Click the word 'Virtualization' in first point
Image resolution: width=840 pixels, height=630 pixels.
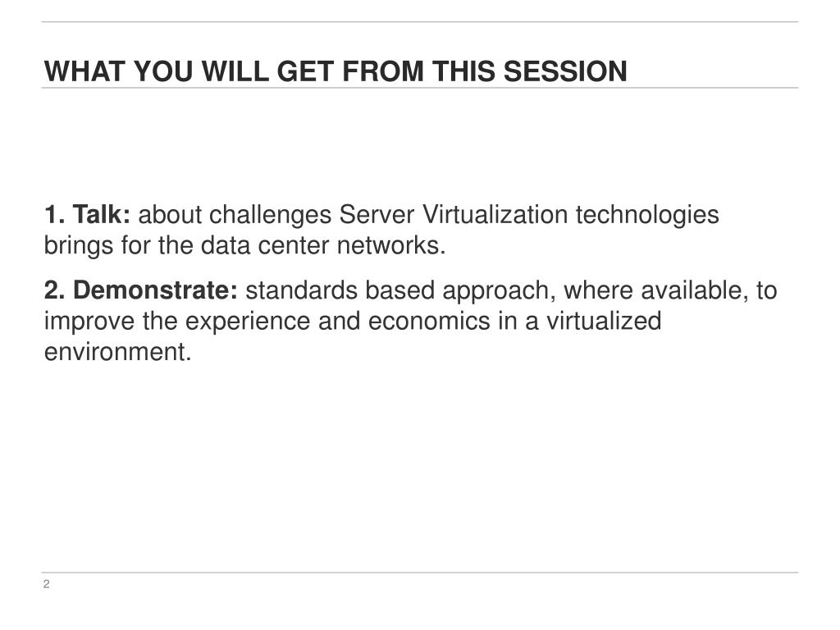pos(495,214)
